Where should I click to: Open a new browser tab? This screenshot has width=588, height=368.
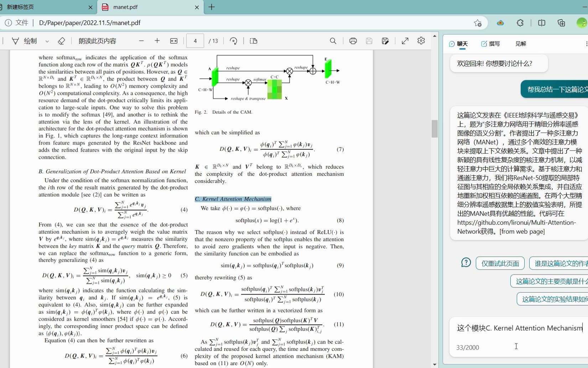212,7
